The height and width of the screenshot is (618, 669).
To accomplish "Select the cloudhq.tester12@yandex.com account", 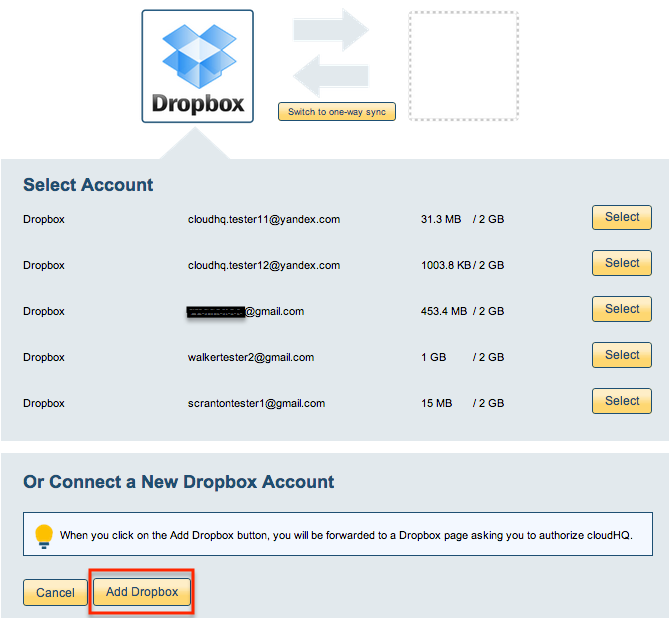I will coord(622,263).
